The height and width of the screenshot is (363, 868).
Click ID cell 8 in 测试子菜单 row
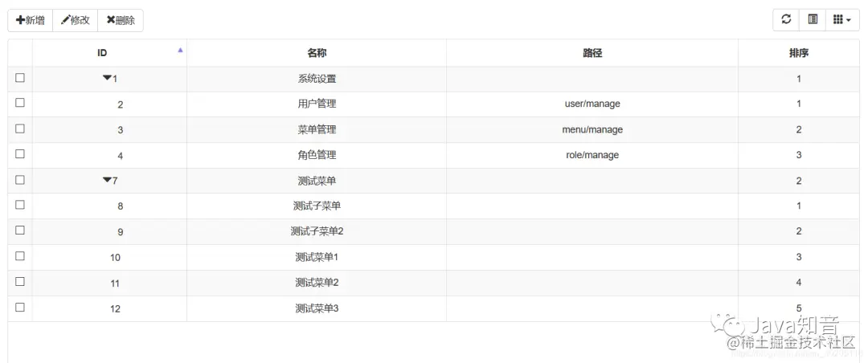pos(109,206)
